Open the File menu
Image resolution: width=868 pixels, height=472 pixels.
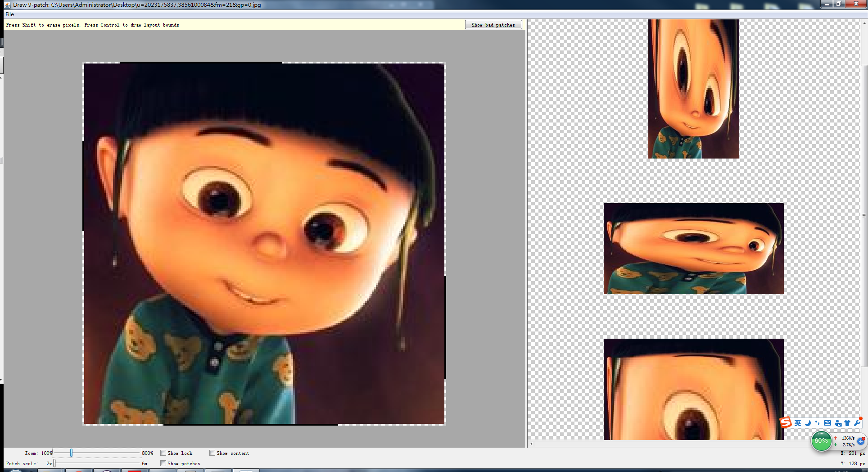point(9,14)
